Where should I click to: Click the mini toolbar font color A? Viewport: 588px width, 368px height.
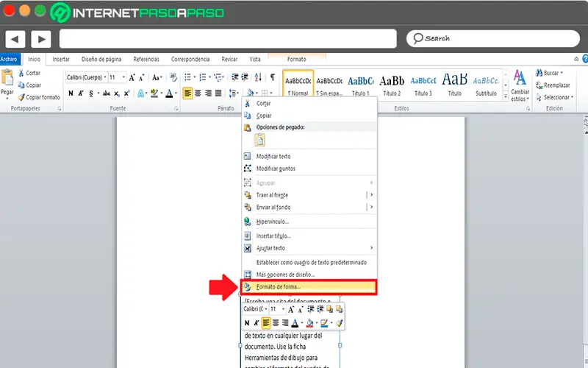295,322
